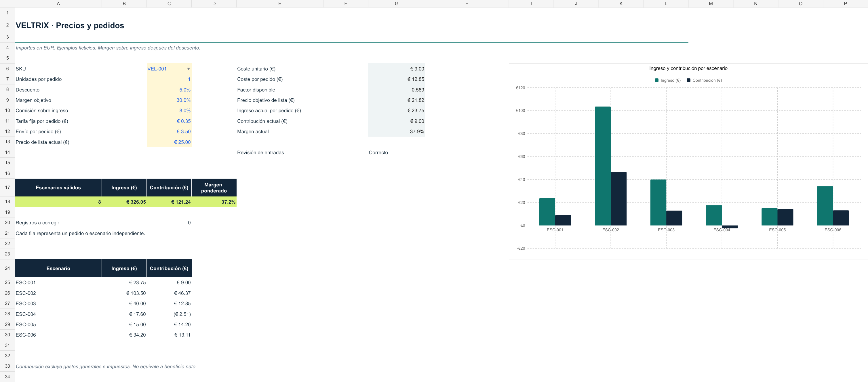Select ESC-006 Contribución cell € 13.11

[x=169, y=335]
